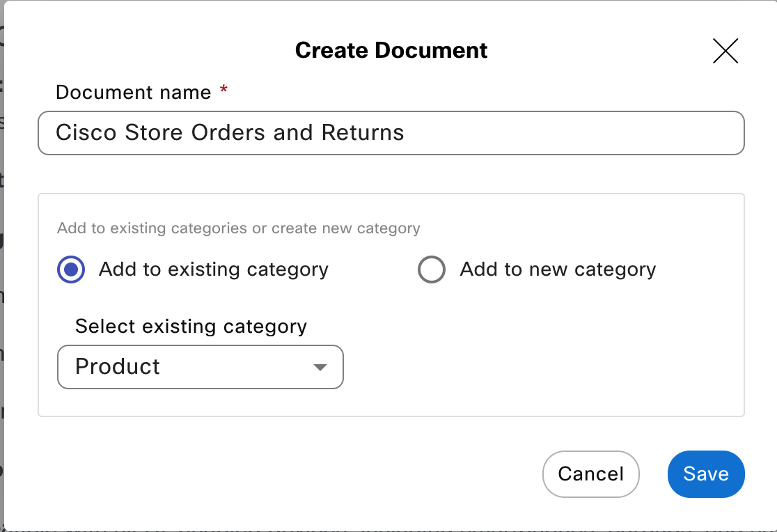Choose the Add to new category radio button
The image size is (777, 532).
coord(431,269)
